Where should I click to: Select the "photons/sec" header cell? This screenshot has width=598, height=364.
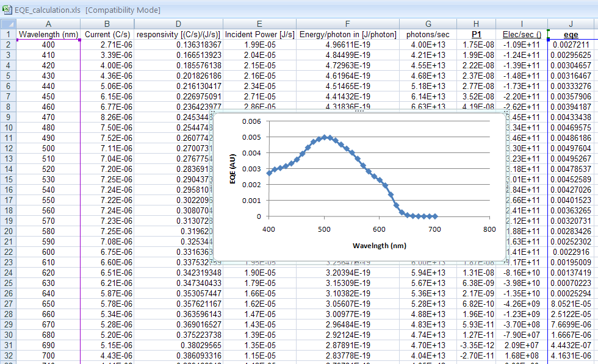[428, 35]
